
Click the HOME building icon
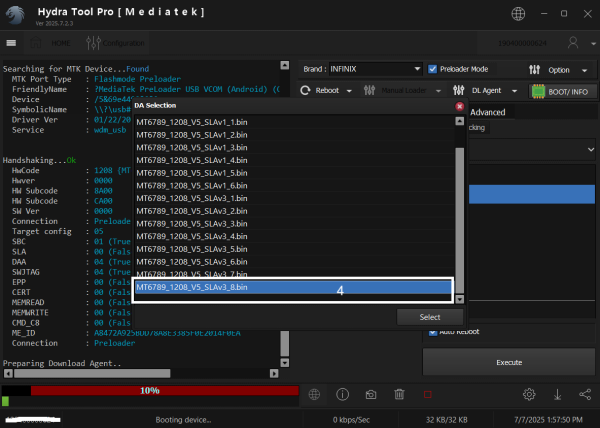pos(36,43)
